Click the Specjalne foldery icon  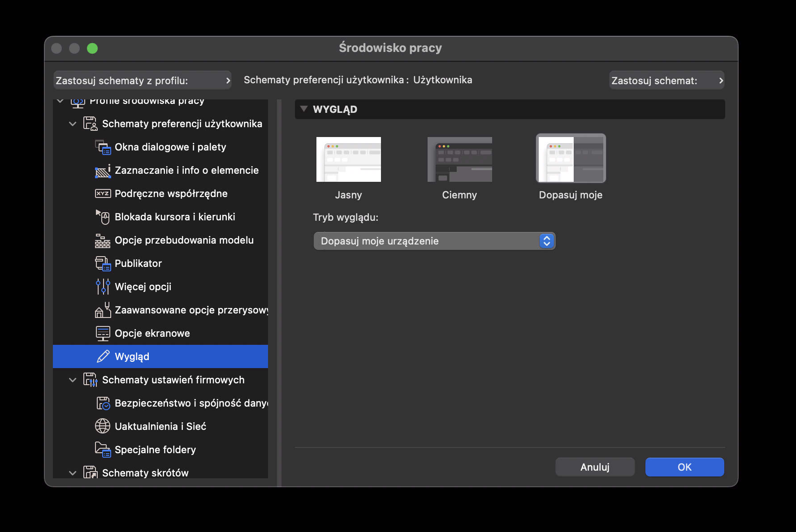(103, 450)
